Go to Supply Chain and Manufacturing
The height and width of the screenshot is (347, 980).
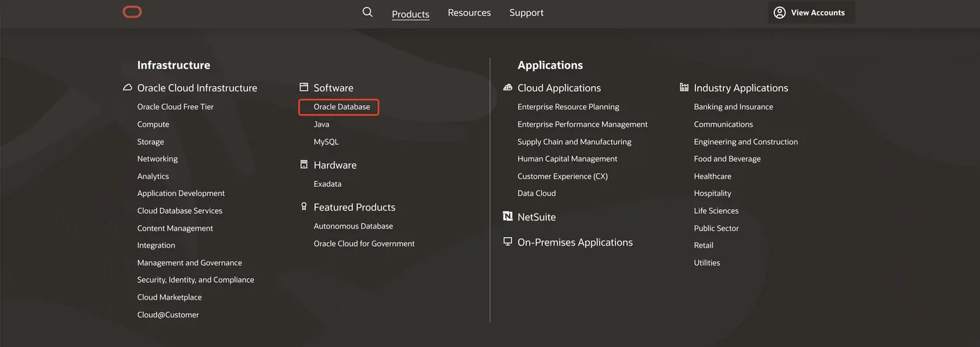pyautogui.click(x=575, y=142)
